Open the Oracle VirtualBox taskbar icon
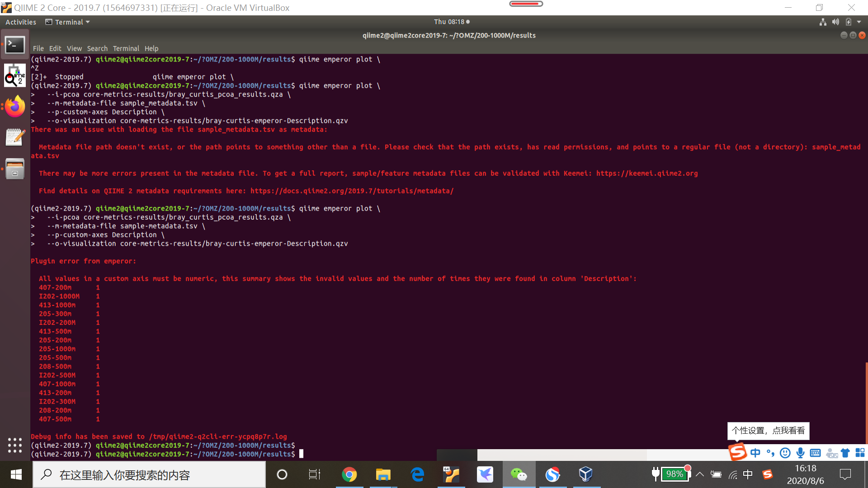Viewport: 868px width, 488px height. (x=586, y=474)
